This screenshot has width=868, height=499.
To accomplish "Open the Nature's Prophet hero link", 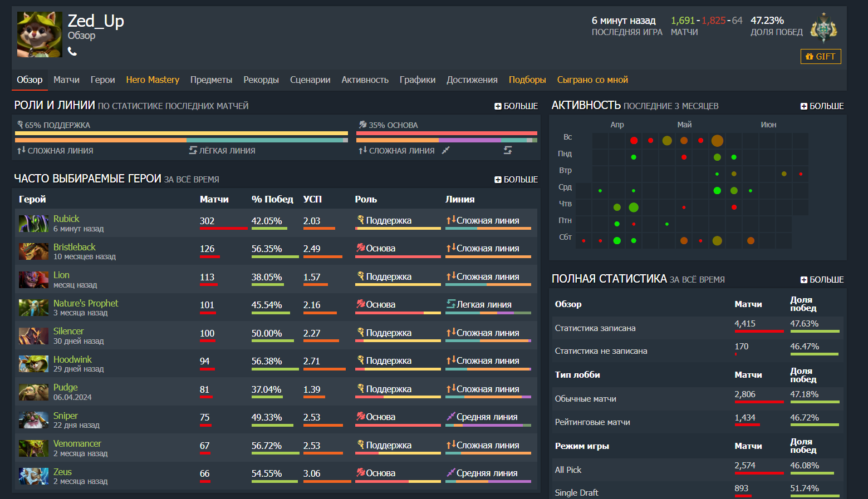I will pyautogui.click(x=86, y=303).
